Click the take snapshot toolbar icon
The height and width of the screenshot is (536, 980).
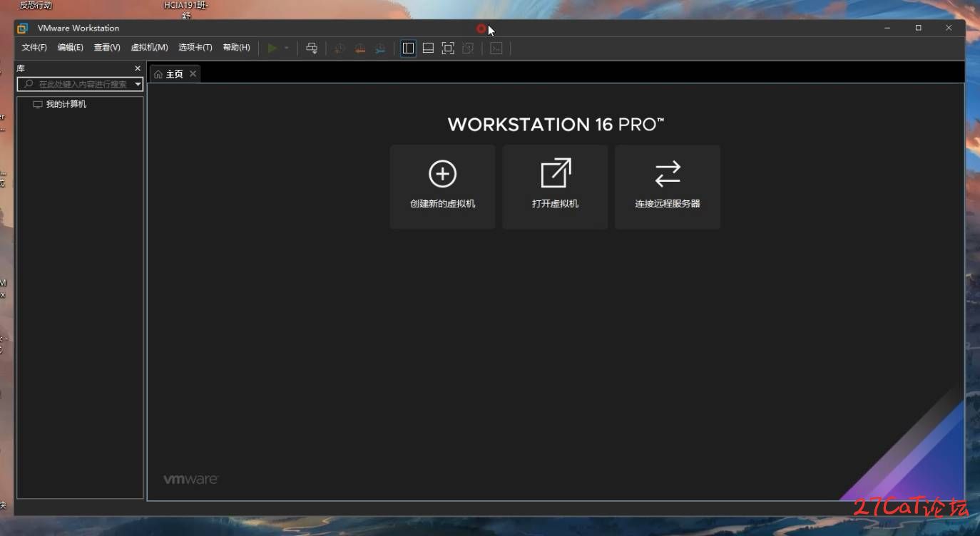(340, 48)
